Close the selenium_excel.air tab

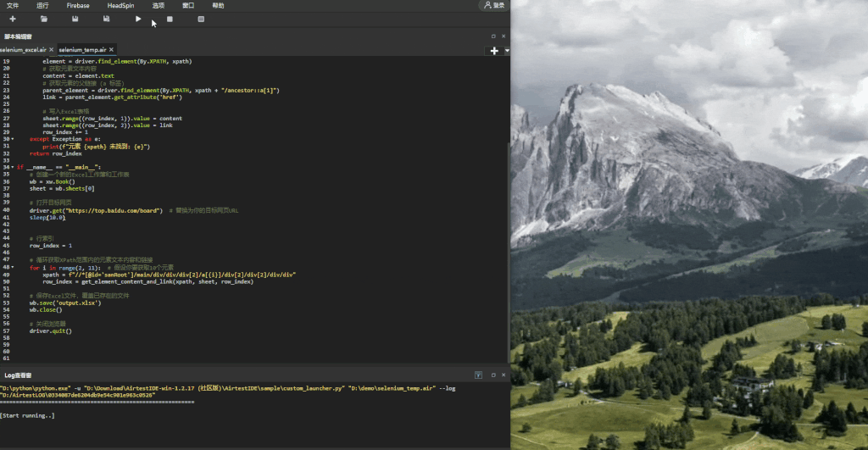coord(52,50)
